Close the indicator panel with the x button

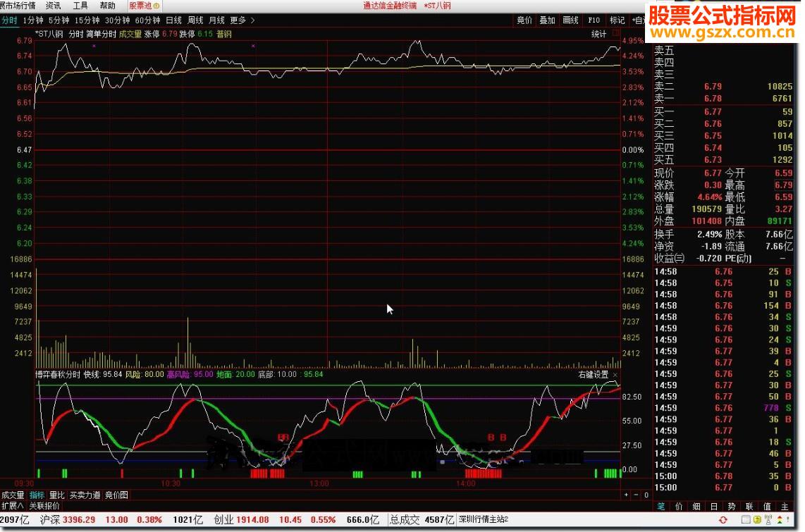pyautogui.click(x=615, y=375)
